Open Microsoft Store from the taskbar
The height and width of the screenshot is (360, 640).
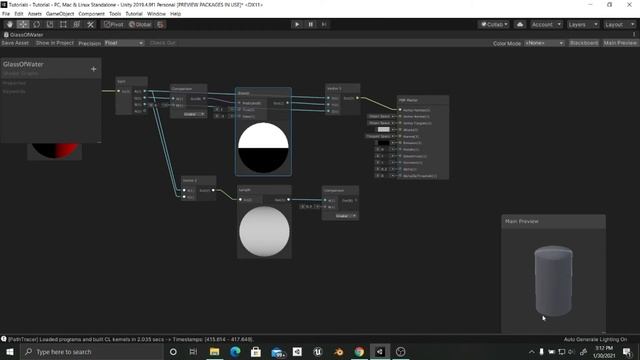point(256,352)
